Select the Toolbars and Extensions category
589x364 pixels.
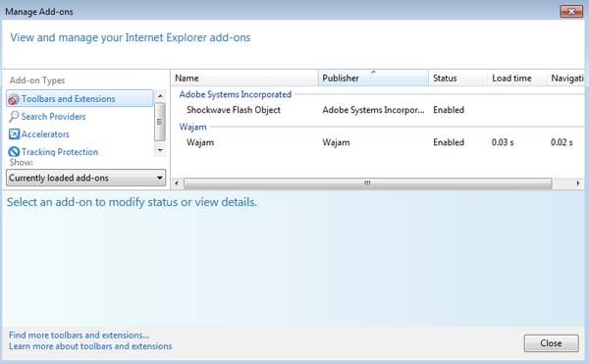coord(80,99)
